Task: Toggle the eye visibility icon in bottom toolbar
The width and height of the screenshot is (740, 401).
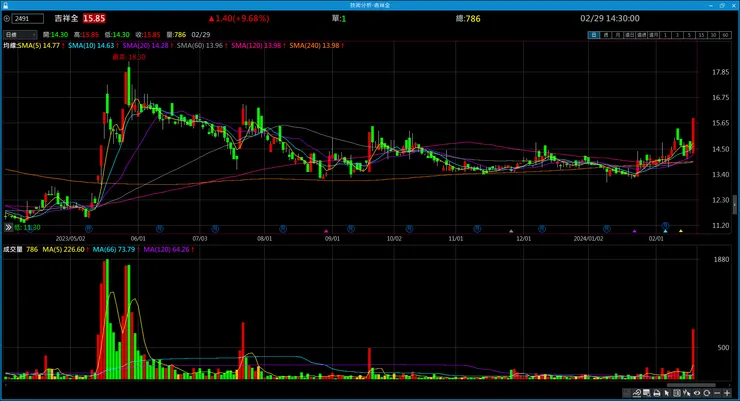Action: tap(697, 393)
